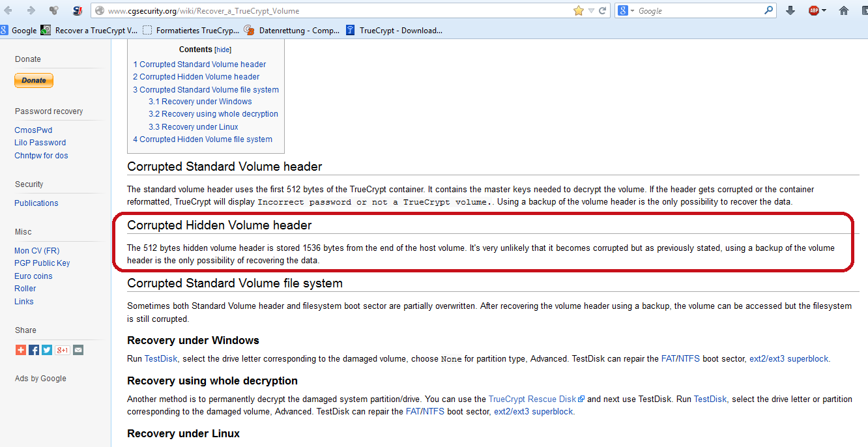Click the 'Ads by Google' sidebar text
868x447 pixels.
(x=40, y=379)
